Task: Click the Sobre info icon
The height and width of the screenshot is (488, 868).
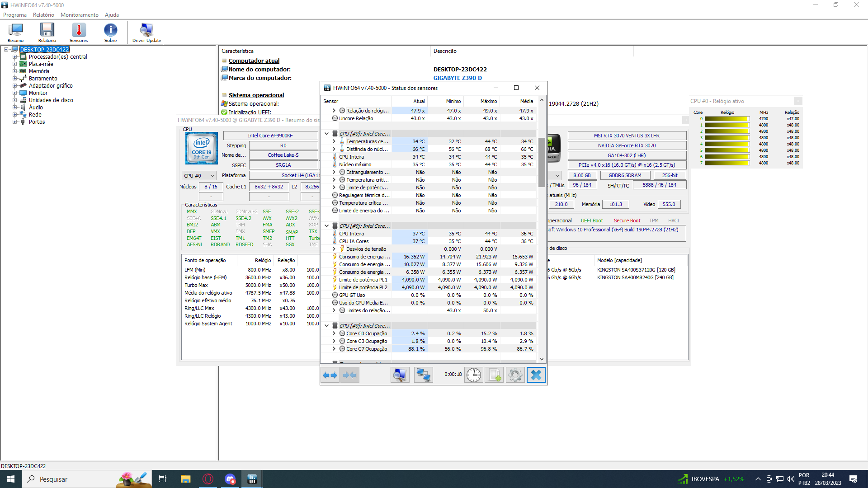Action: [110, 33]
